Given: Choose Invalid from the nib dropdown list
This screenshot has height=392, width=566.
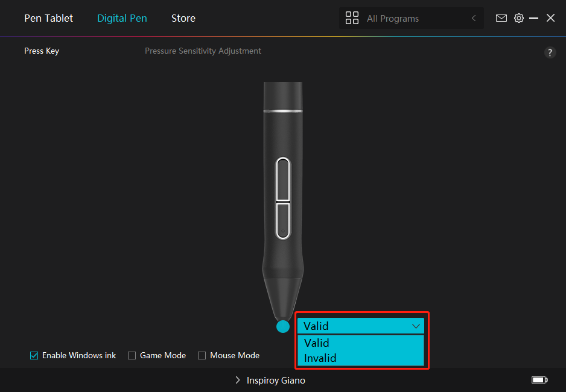Looking at the screenshot, I should point(320,358).
